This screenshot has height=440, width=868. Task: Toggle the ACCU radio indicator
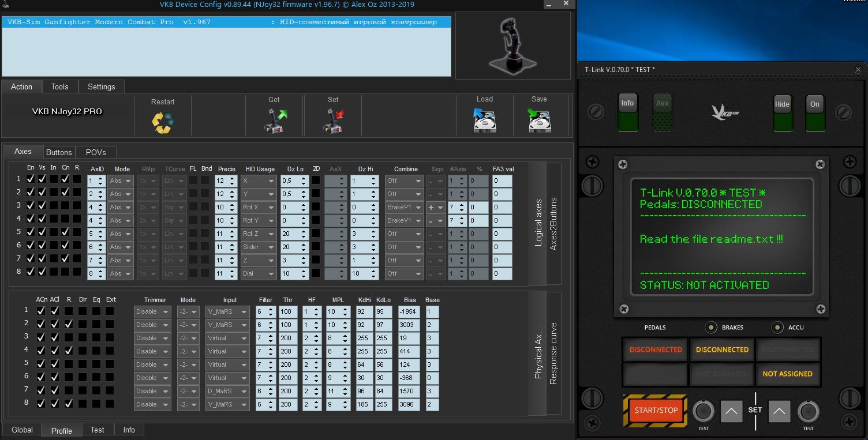tap(778, 328)
